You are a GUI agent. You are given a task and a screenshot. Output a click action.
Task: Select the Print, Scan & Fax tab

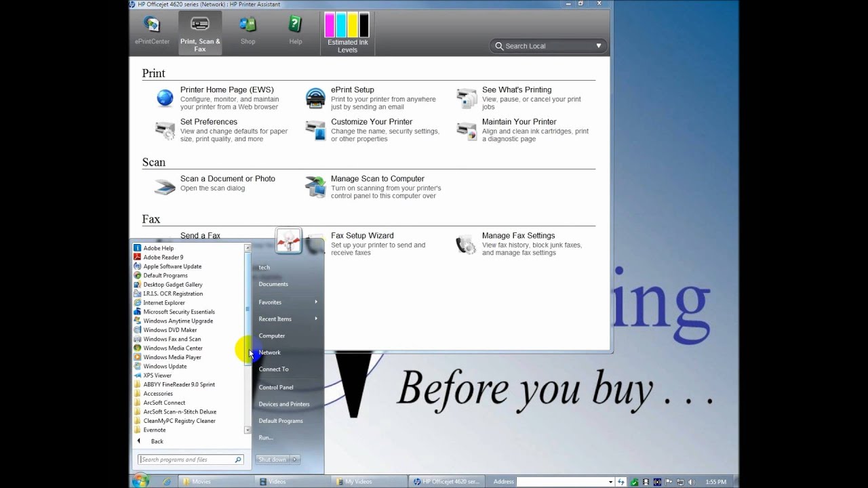[x=200, y=33]
